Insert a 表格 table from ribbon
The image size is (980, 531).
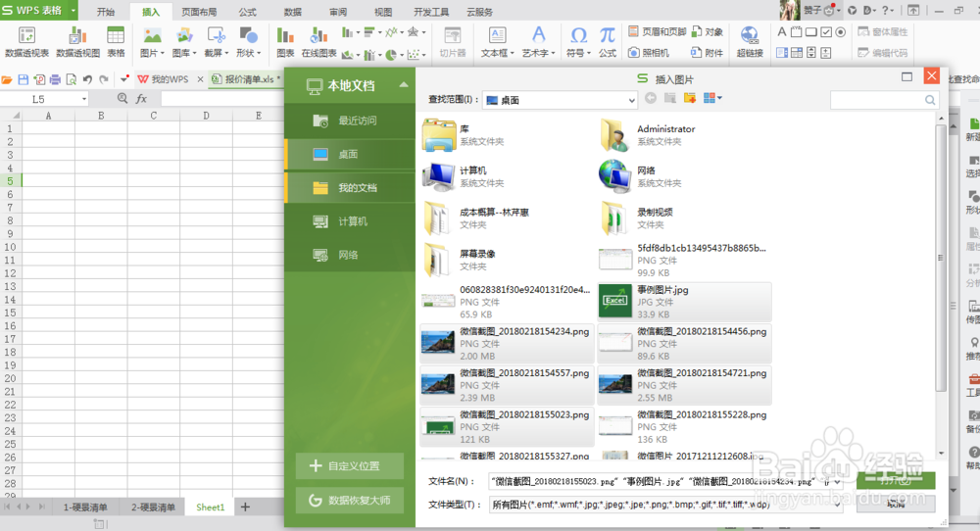116,42
